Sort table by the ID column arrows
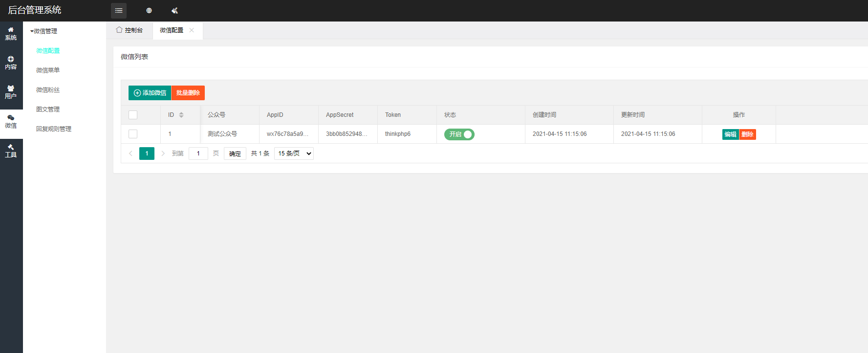868x353 pixels. [x=181, y=115]
